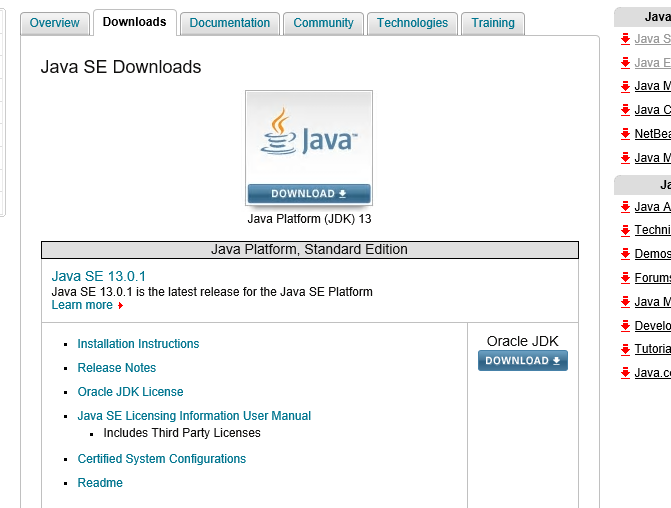Open the Oracle JDK License link
Image resolution: width=671 pixels, height=508 pixels.
click(x=131, y=392)
